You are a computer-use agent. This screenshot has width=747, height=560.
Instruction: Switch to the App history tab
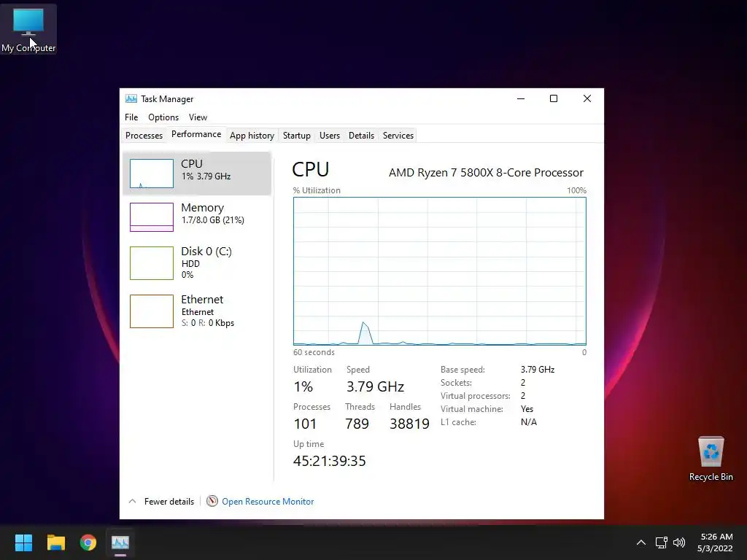(252, 135)
